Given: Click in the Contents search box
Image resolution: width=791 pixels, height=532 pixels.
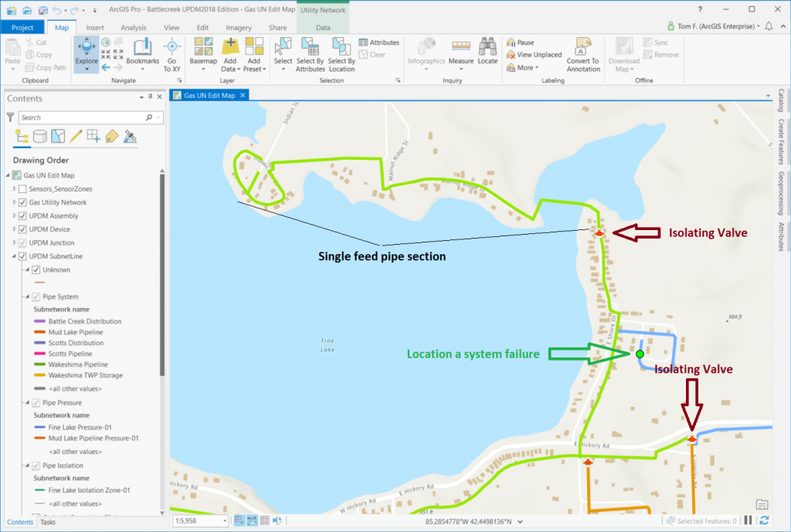Looking at the screenshot, I should pyautogui.click(x=85, y=117).
